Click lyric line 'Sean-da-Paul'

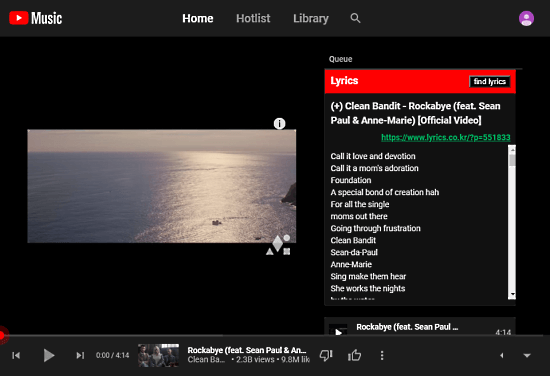click(354, 252)
